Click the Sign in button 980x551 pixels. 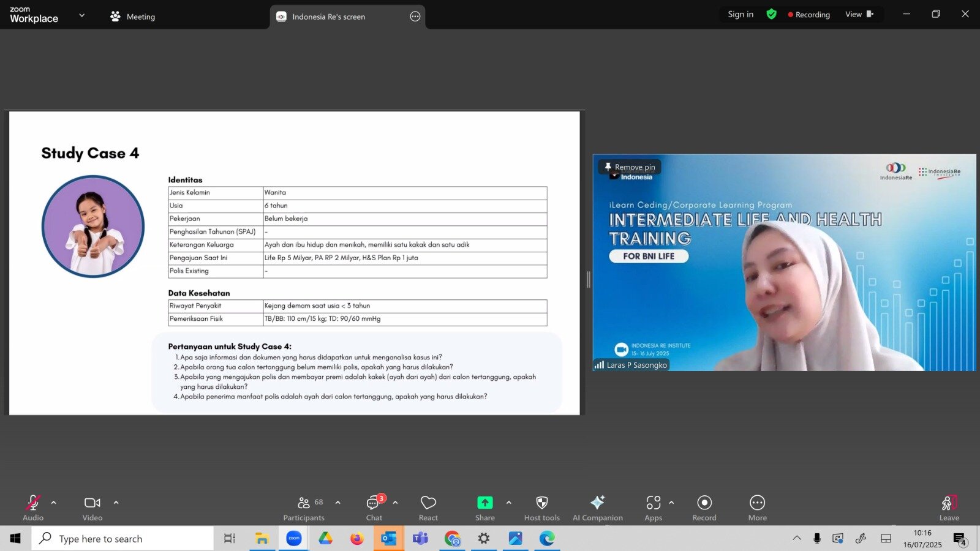point(741,14)
